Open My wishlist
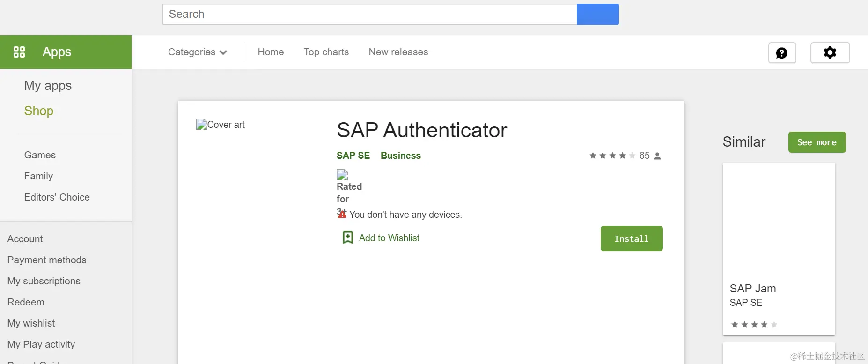The height and width of the screenshot is (364, 868). [31, 323]
